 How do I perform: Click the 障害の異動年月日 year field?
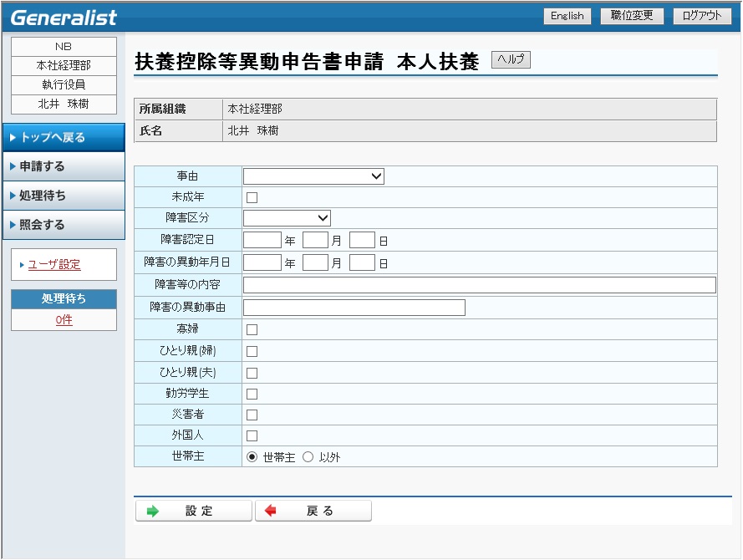click(262, 262)
